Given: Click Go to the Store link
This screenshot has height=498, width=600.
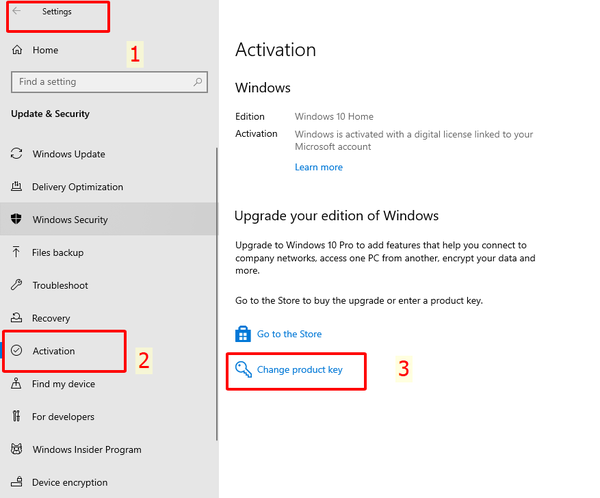Looking at the screenshot, I should [289, 334].
